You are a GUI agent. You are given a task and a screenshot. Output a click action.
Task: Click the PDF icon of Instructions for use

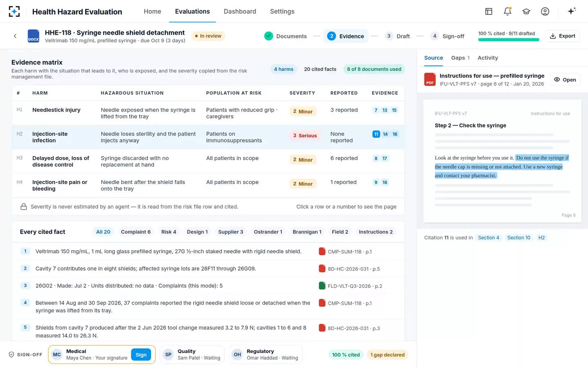[x=430, y=79]
